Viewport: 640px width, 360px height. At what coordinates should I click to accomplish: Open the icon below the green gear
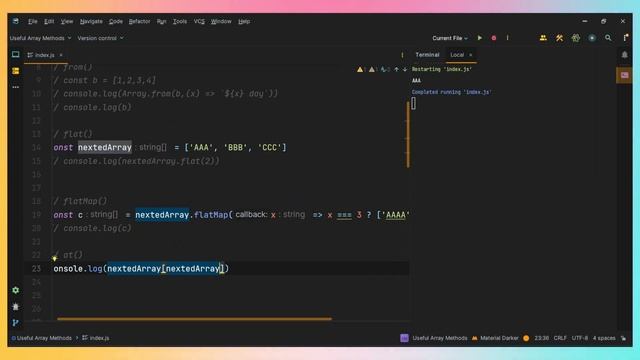(x=16, y=307)
